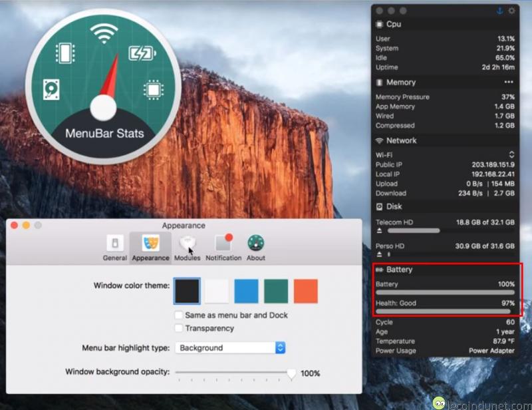Click the Battery Age 1 year row

445,331
